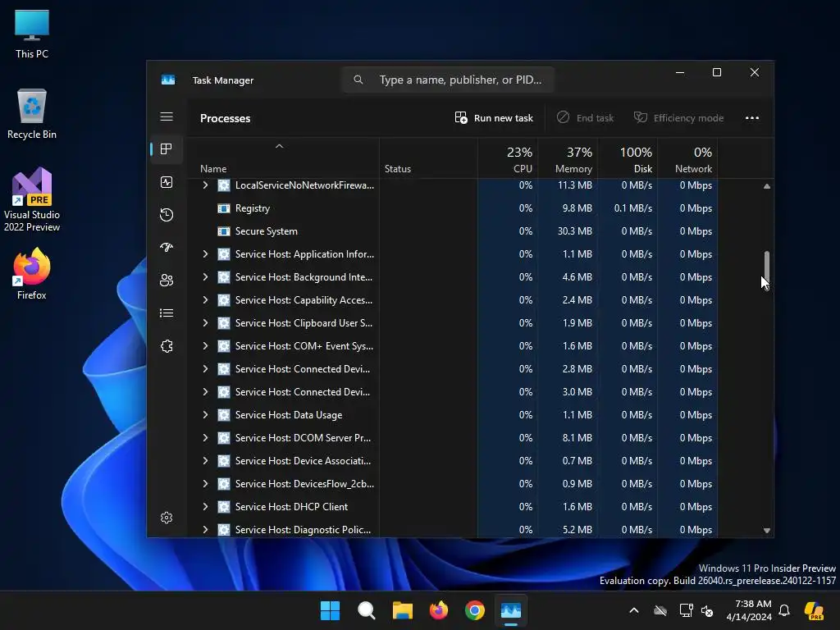
Task: Expand Service Host: Capability Access row
Action: tap(205, 300)
